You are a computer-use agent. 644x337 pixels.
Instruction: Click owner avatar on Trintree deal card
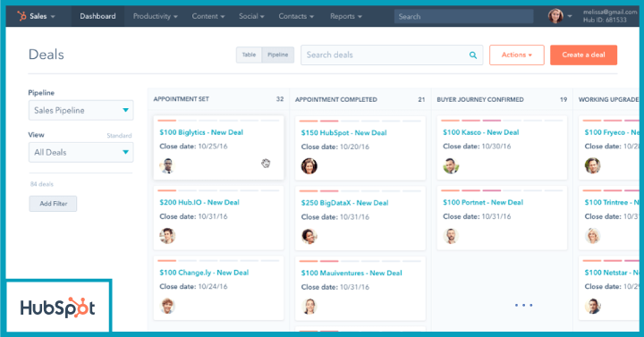click(592, 236)
